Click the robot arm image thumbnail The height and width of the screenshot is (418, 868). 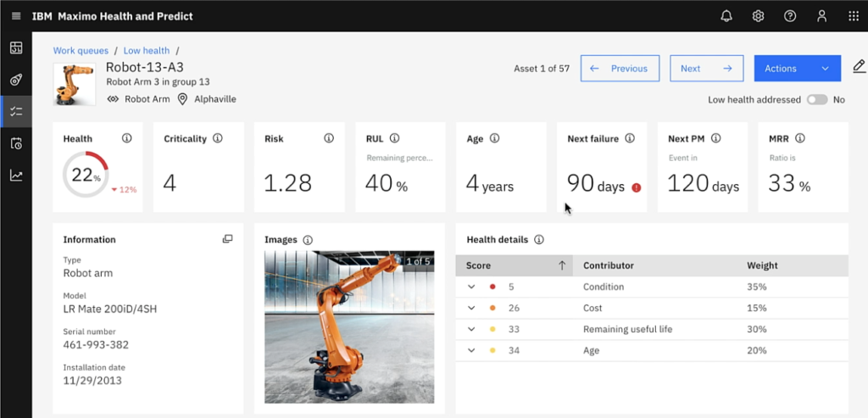(348, 326)
